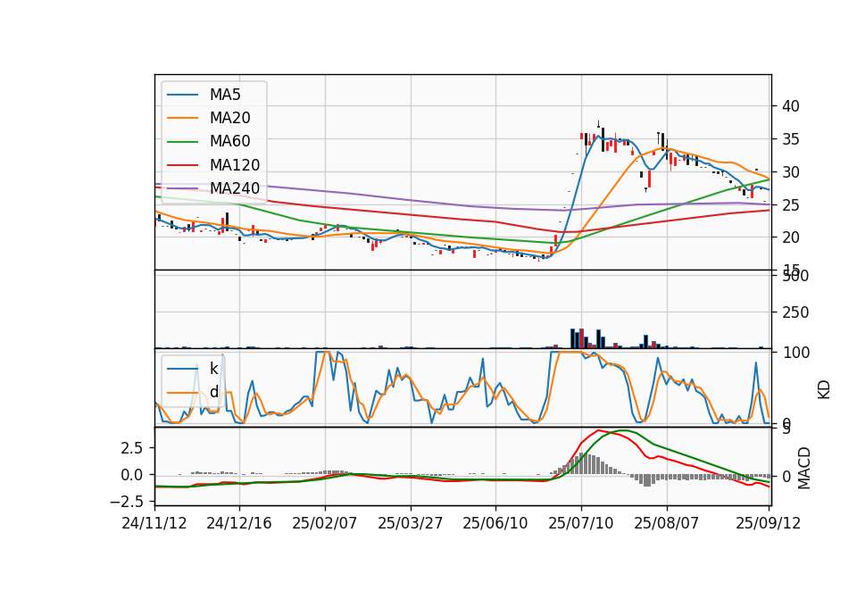This screenshot has width=857, height=616.
Task: Click the MA20 legend label
Action: (229, 118)
